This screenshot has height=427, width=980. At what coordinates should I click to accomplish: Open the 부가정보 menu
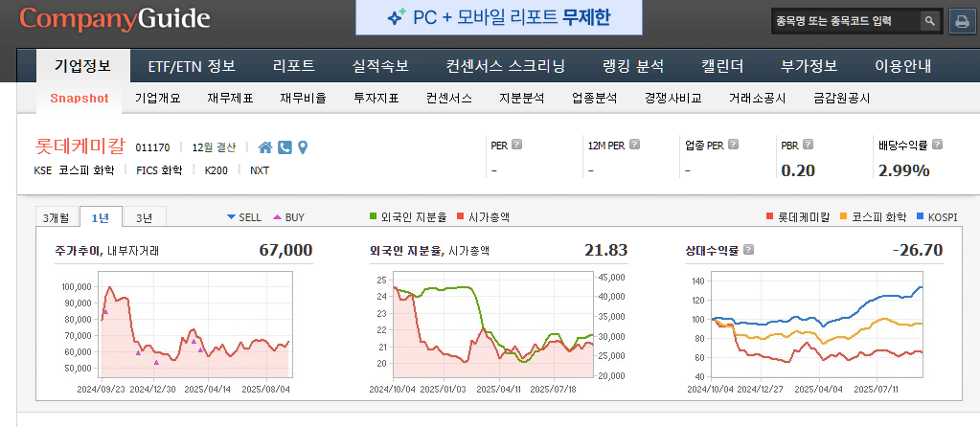tap(809, 66)
